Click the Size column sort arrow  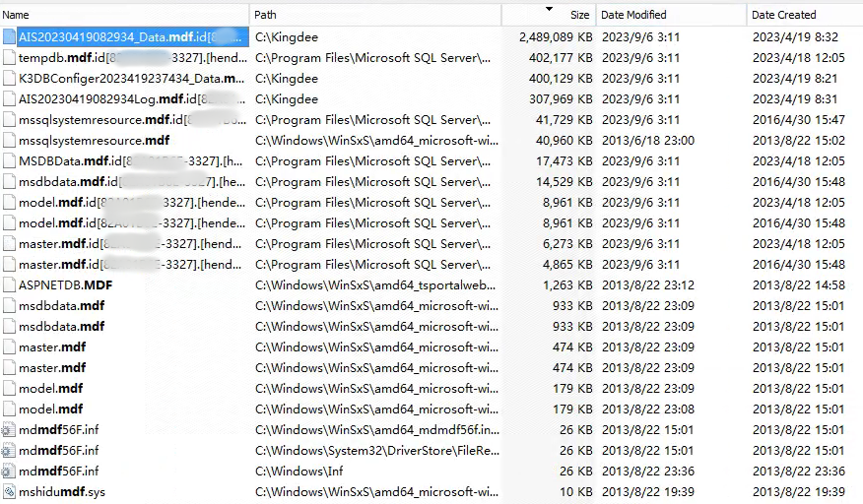[x=549, y=10]
